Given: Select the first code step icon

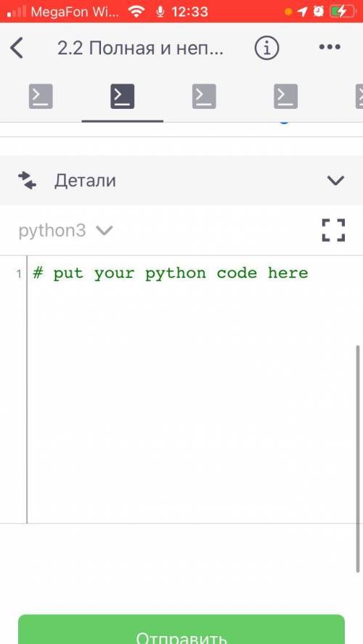Looking at the screenshot, I should pos(41,96).
